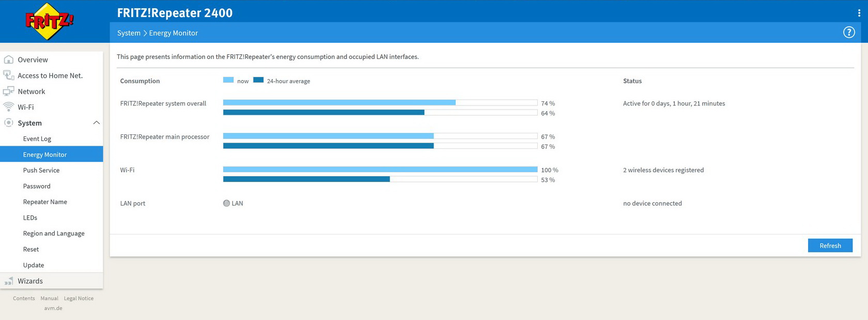Click the light blue 'now' legend swatch
This screenshot has width=868, height=320.
click(x=228, y=80)
